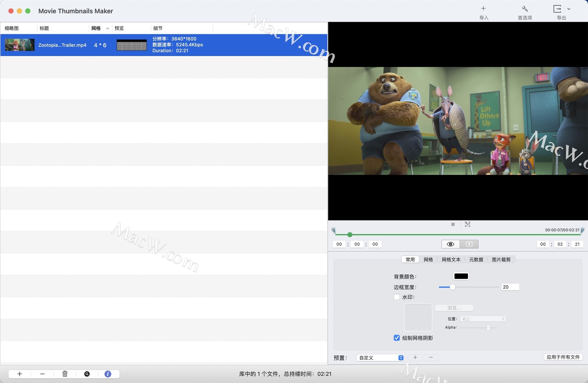Click the Export (导出) icon
Image resolution: width=588 pixels, height=383 pixels.
point(557,9)
